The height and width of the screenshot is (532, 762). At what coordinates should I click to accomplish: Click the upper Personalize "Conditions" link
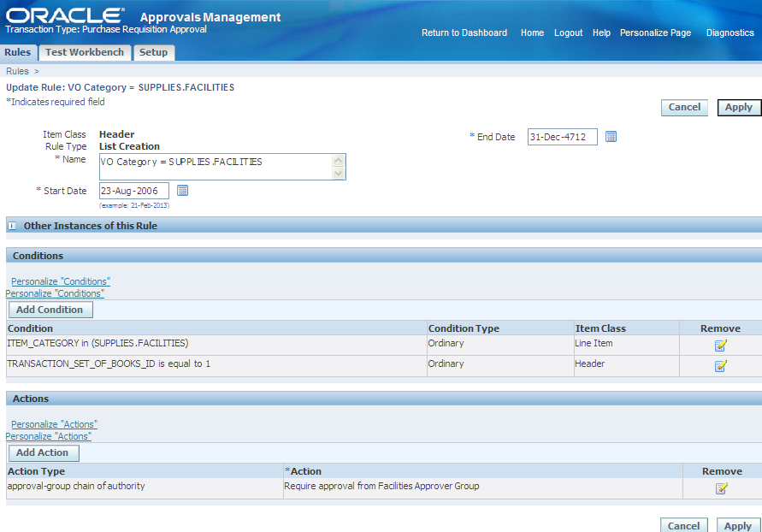[61, 281]
